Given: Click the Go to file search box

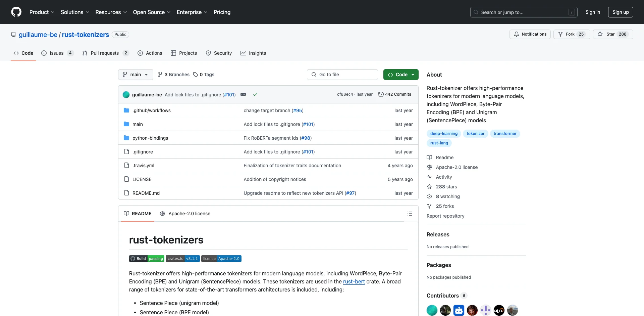Looking at the screenshot, I should tap(342, 75).
